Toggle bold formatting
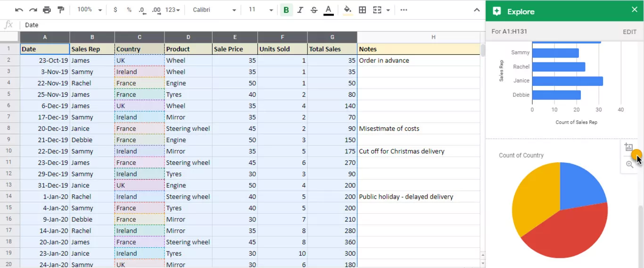This screenshot has width=644, height=268. coord(286,10)
